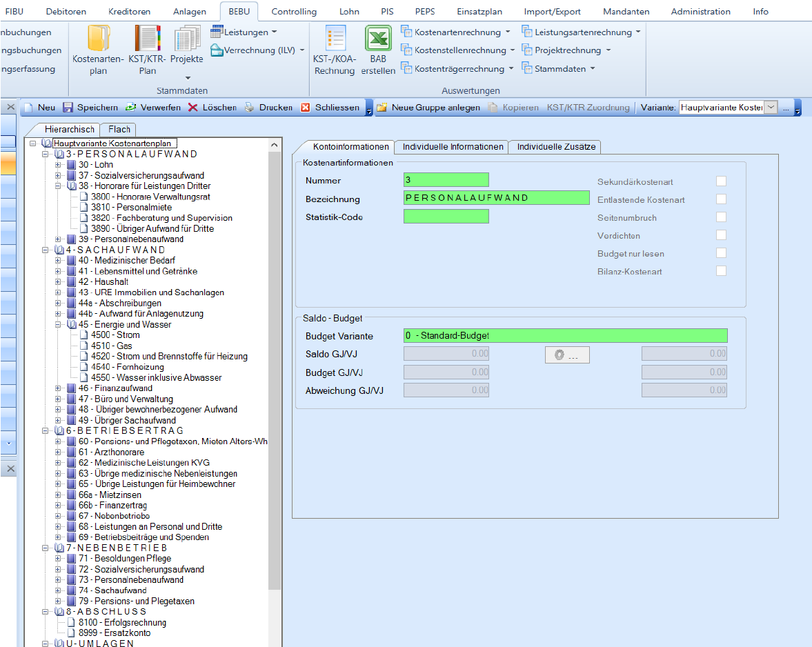Click the Schliessen button
This screenshot has height=647, width=812.
click(x=330, y=108)
